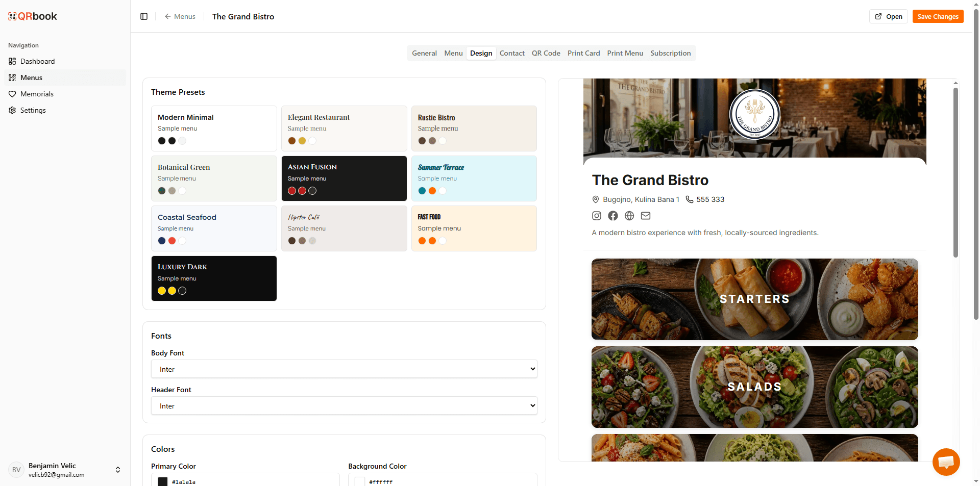Click the Save Changes button

(x=938, y=16)
